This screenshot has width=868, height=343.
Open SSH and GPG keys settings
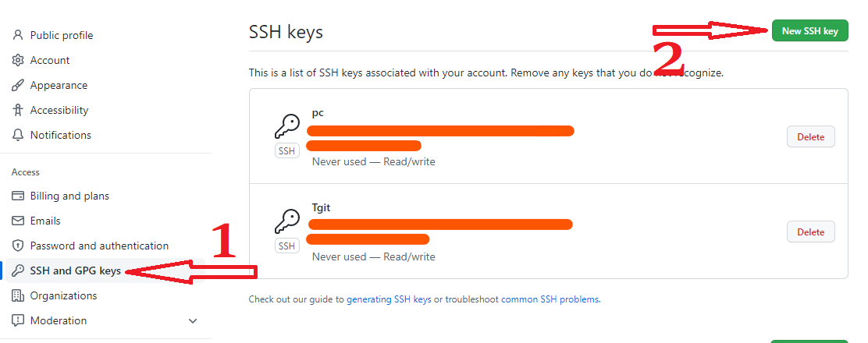pos(75,271)
